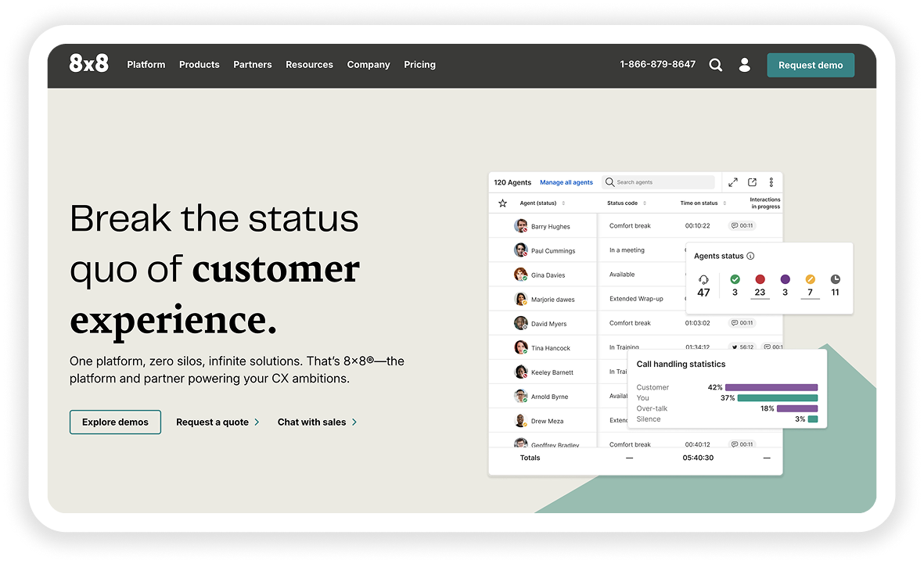Open the Company menu
This screenshot has width=924, height=564.
click(x=369, y=65)
